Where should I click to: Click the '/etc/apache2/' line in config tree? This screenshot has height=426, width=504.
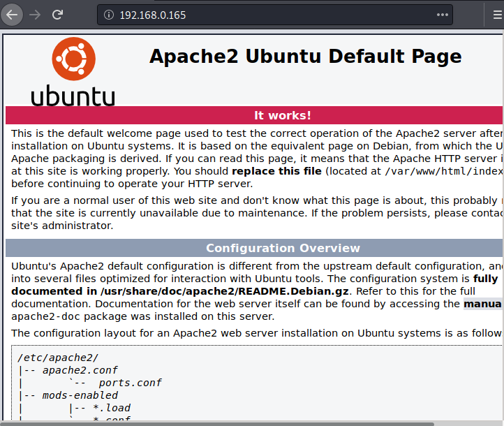[x=58, y=358]
